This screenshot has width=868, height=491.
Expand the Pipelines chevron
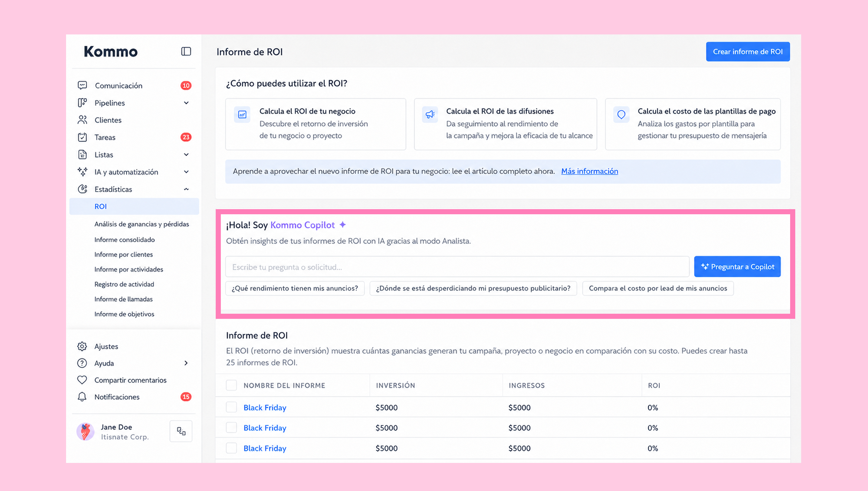186,103
